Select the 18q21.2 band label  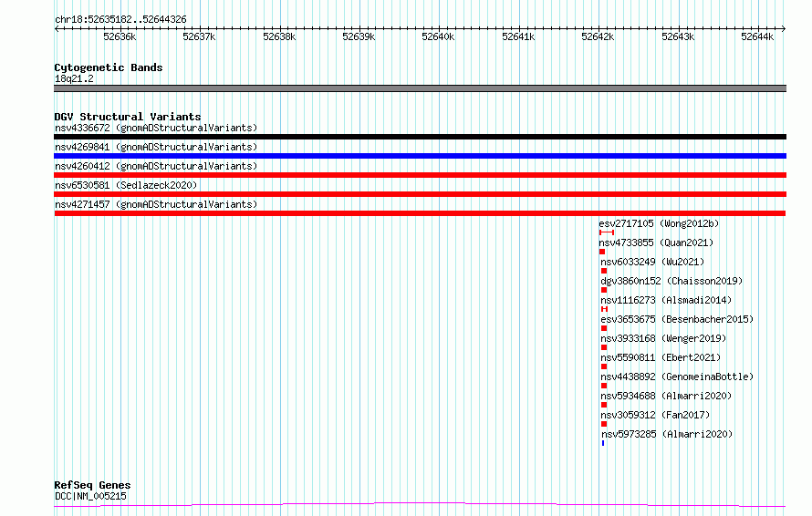(74, 78)
